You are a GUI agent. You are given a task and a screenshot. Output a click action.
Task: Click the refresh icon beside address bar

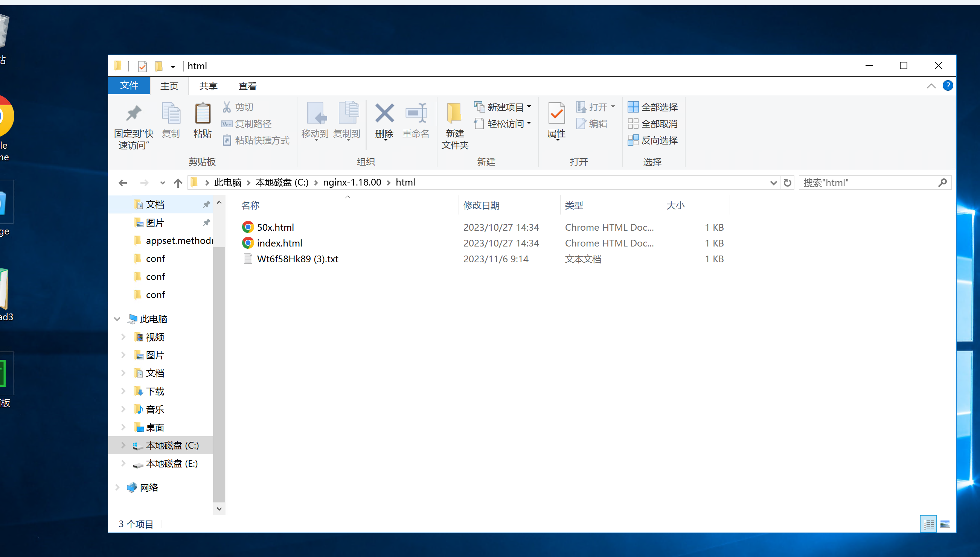point(787,183)
